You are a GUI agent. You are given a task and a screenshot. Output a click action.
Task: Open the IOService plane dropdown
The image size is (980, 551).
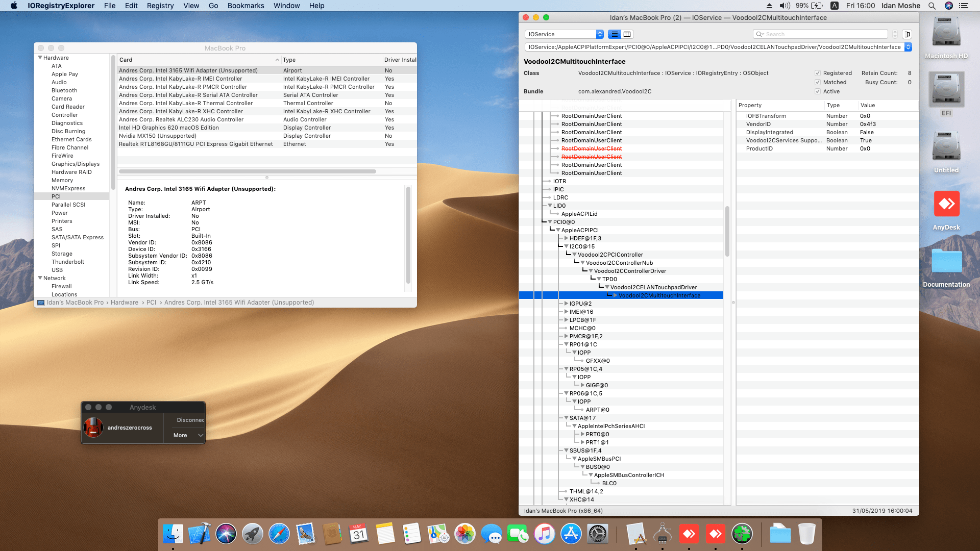(x=564, y=34)
